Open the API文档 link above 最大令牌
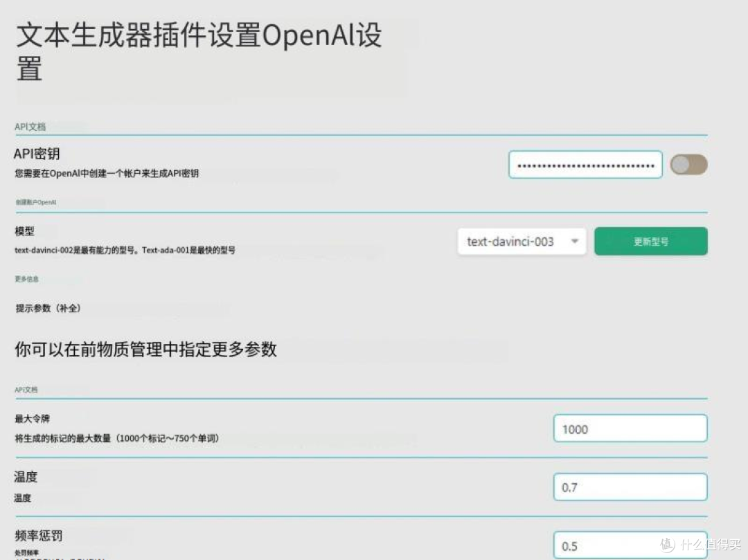This screenshot has width=748, height=560. tap(26, 390)
